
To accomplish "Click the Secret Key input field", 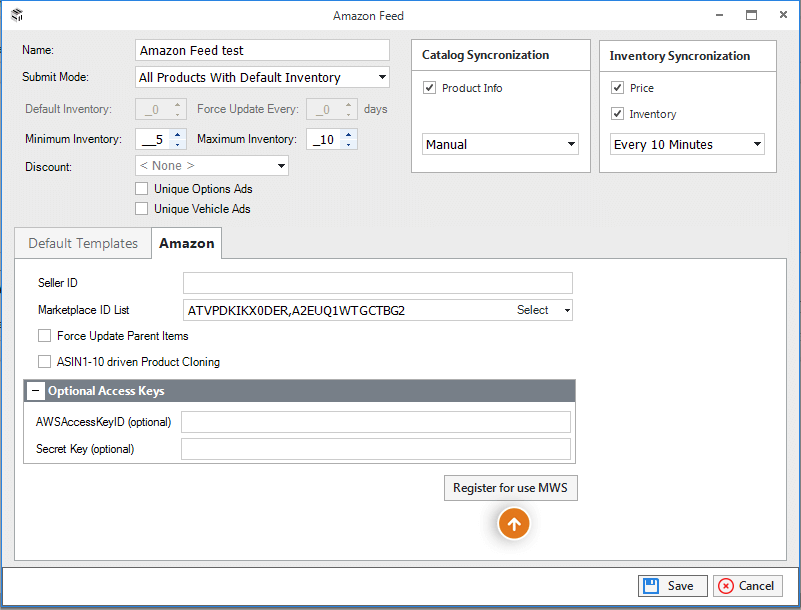I will [376, 449].
